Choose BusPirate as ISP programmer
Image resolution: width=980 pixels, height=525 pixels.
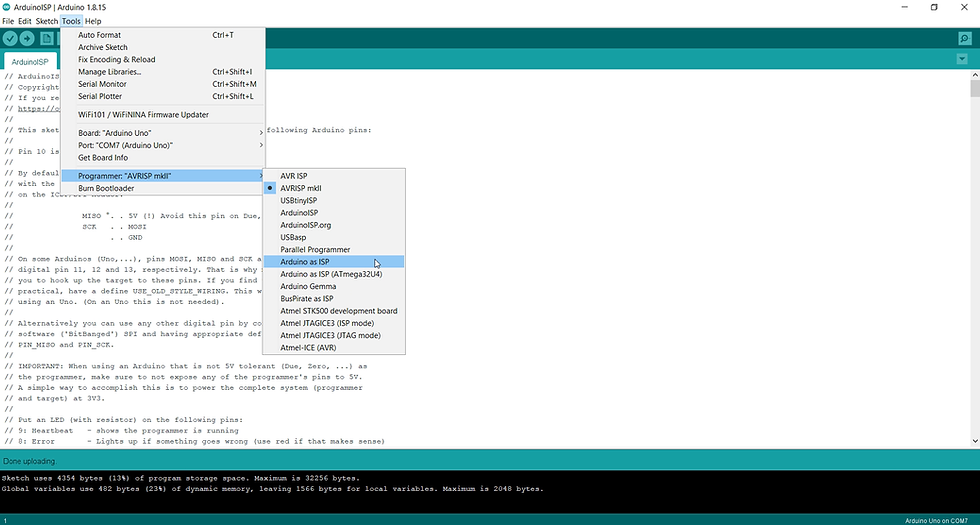[334, 299]
